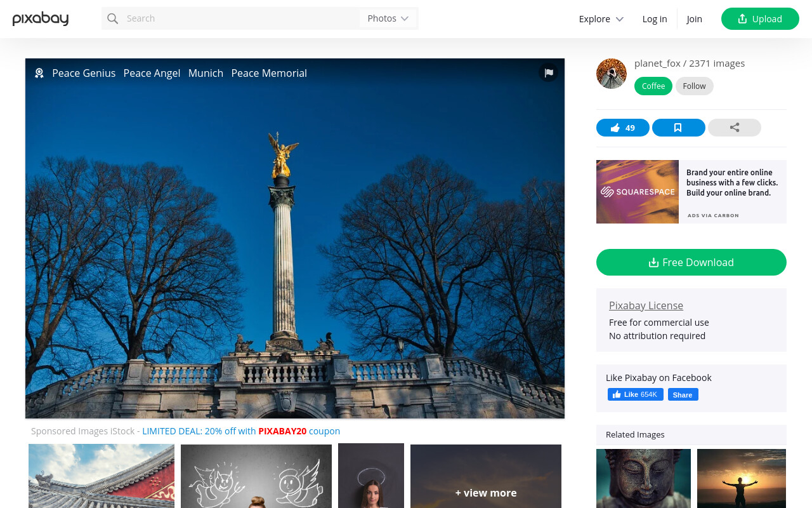This screenshot has width=812, height=508.
Task: Share the image using share icon
Action: 735,128
